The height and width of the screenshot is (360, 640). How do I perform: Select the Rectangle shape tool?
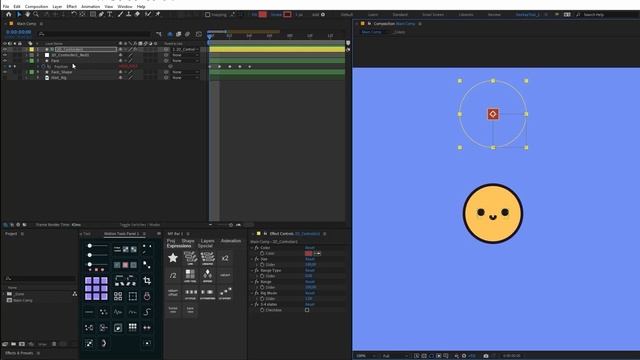click(x=93, y=14)
